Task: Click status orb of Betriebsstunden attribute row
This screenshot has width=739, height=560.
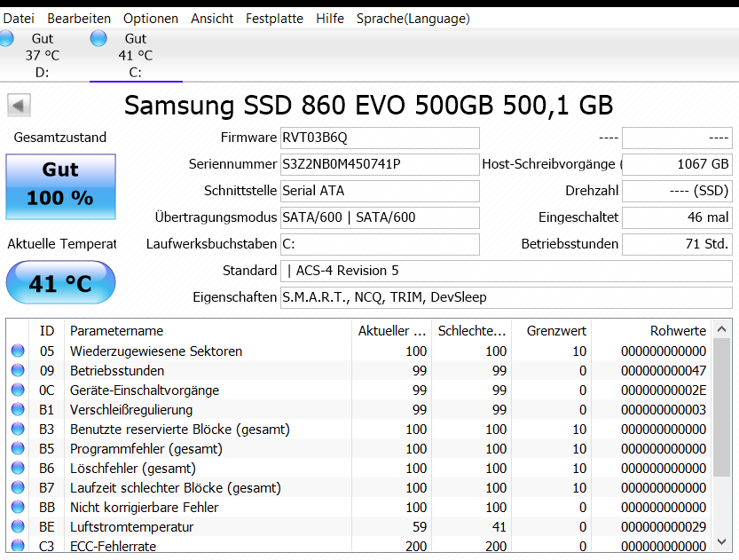Action: tap(18, 370)
